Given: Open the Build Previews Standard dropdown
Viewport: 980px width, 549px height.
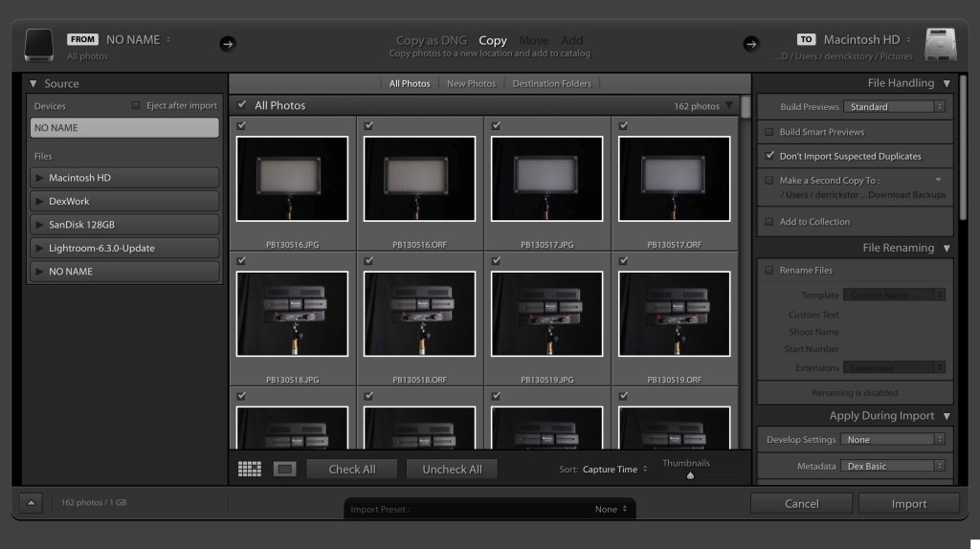Looking at the screenshot, I should pyautogui.click(x=894, y=107).
